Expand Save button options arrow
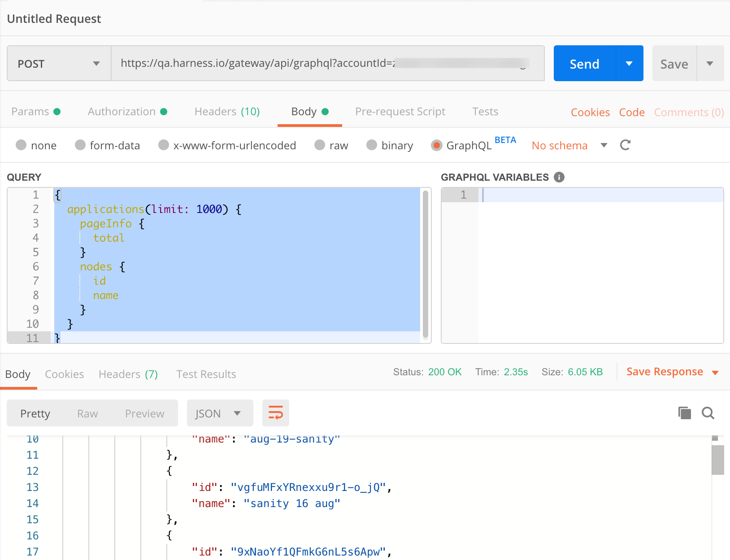Viewport: 730px width, 560px height. (x=710, y=63)
